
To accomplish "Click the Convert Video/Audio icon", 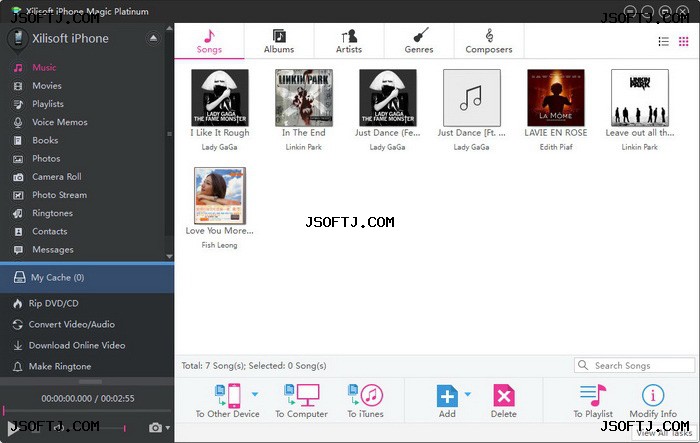I will click(x=17, y=325).
